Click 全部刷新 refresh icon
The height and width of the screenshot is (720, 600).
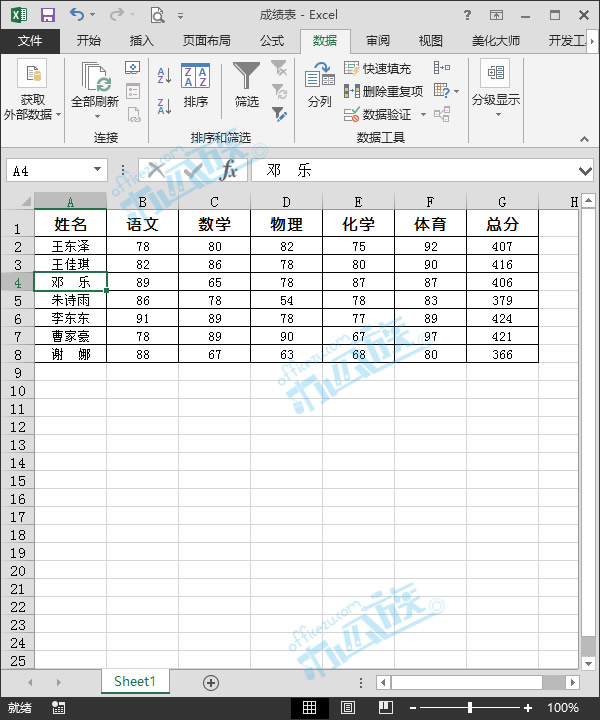pyautogui.click(x=96, y=76)
